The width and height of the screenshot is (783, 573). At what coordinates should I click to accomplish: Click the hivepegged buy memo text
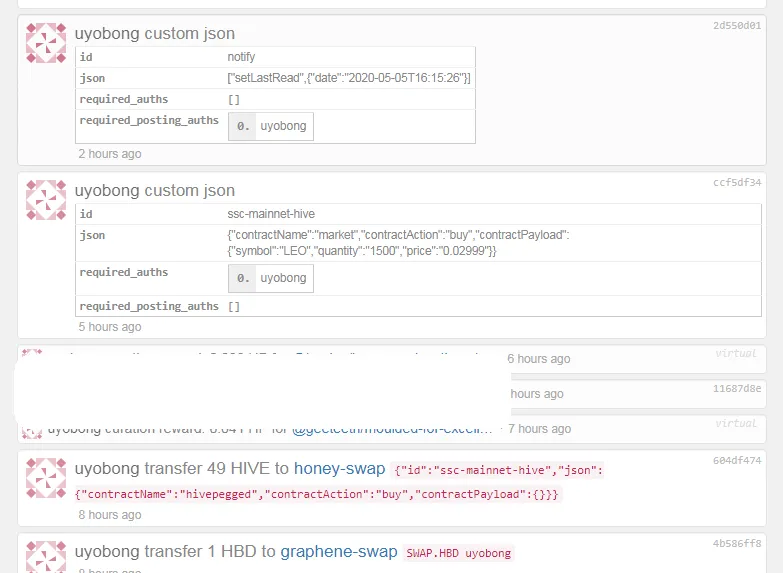pyautogui.click(x=340, y=482)
